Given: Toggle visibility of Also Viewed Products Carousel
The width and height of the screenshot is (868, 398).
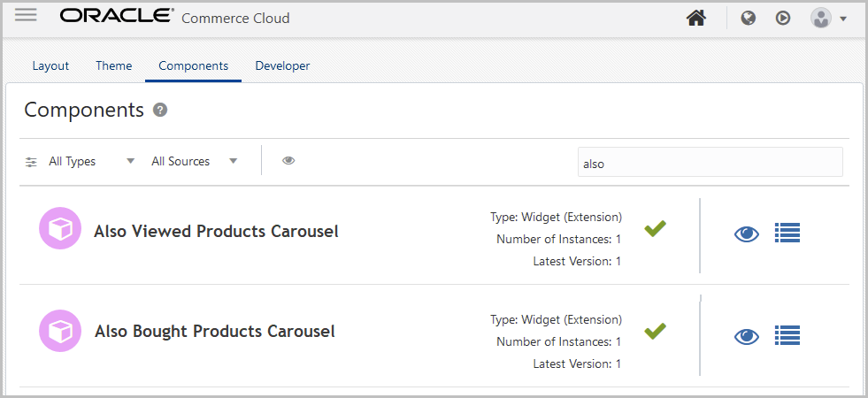Looking at the screenshot, I should (x=747, y=233).
